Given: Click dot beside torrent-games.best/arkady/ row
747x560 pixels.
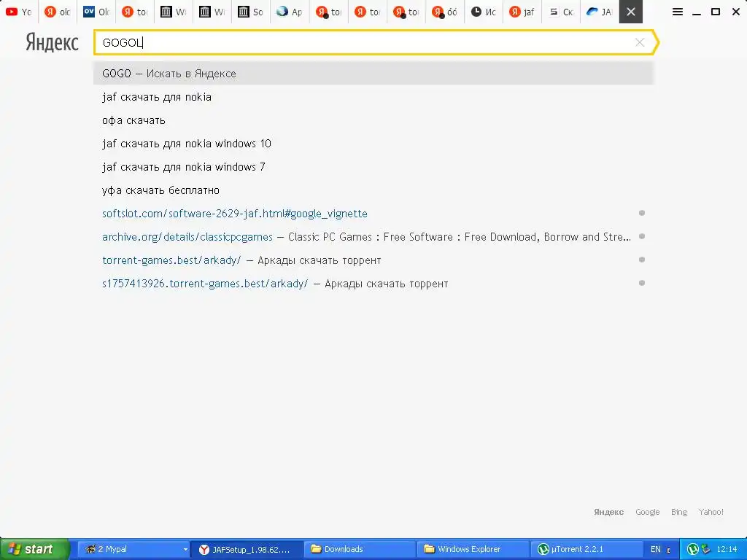Looking at the screenshot, I should pos(642,260).
